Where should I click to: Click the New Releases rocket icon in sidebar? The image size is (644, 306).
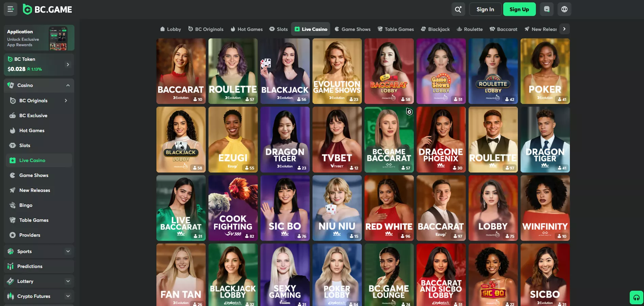[x=13, y=190]
